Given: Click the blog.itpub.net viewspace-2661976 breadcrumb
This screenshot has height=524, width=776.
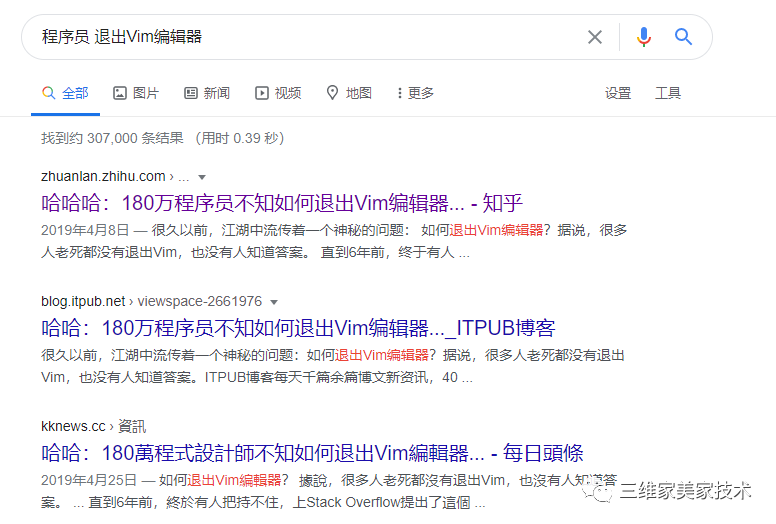Looking at the screenshot, I should [x=151, y=301].
